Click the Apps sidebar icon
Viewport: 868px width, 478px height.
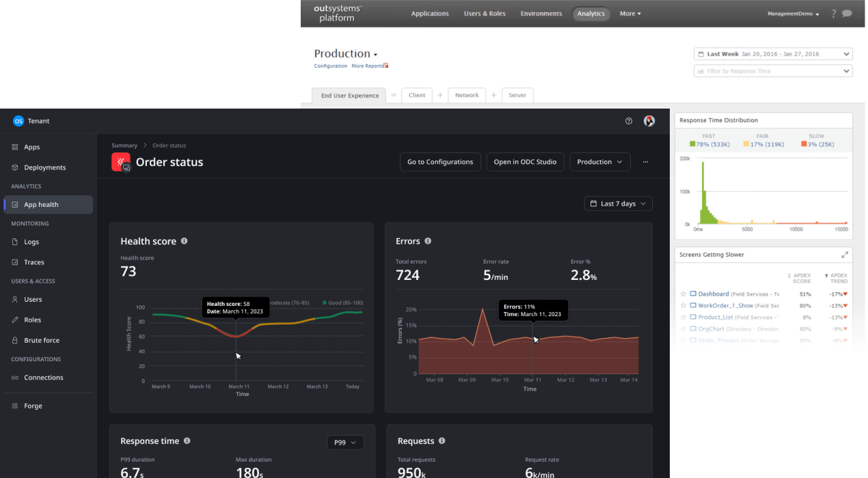[x=16, y=147]
